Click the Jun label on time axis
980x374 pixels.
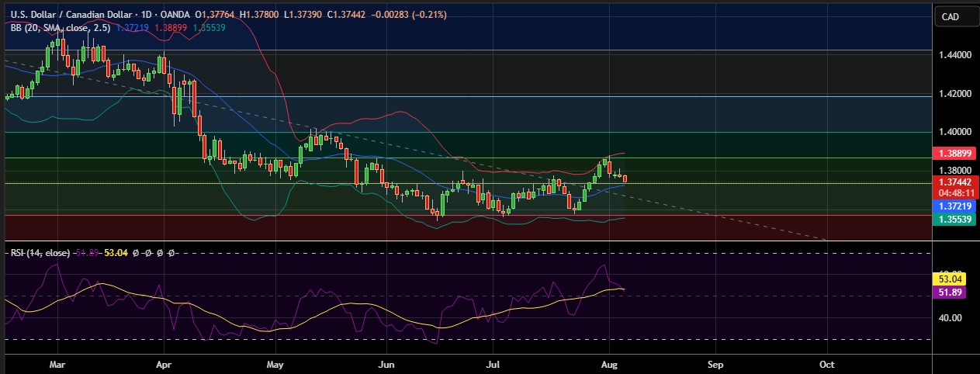pos(386,363)
